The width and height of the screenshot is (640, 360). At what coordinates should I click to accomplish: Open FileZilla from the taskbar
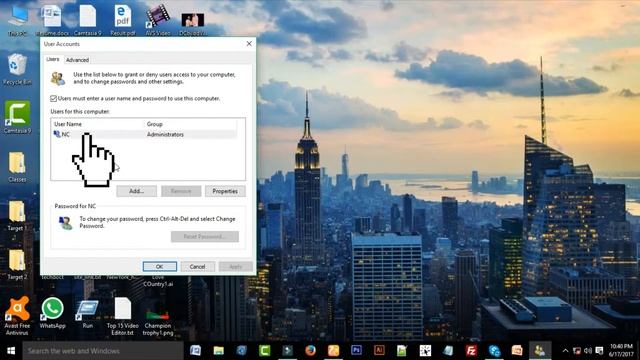[x=471, y=351]
